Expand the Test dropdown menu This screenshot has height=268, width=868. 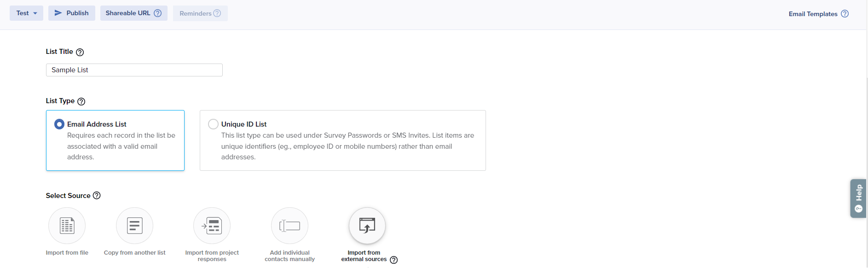(26, 13)
